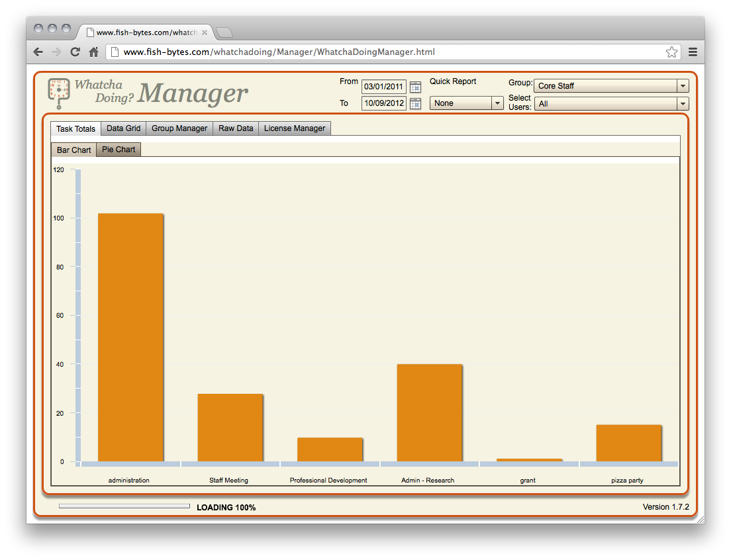Bookmark page with star icon
This screenshot has height=560, width=731.
coord(671,52)
